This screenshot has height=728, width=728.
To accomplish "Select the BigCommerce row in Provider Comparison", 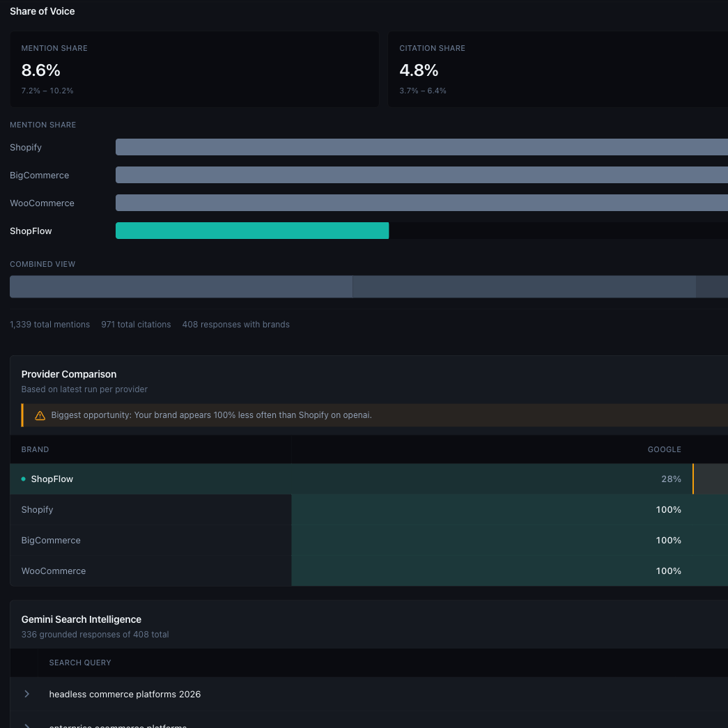I will [369, 541].
